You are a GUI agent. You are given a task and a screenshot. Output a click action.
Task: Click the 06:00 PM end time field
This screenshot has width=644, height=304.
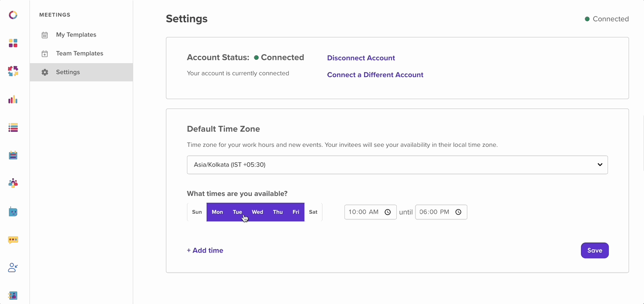click(x=441, y=212)
